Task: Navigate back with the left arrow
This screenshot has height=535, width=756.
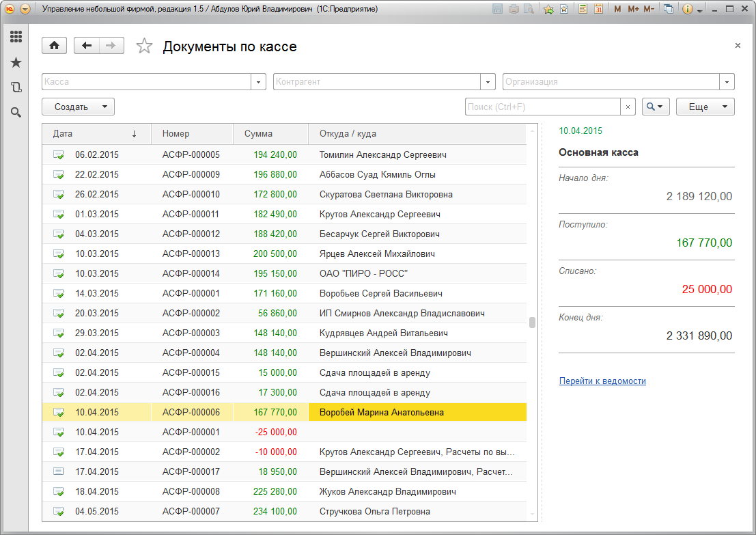Action: 86,46
